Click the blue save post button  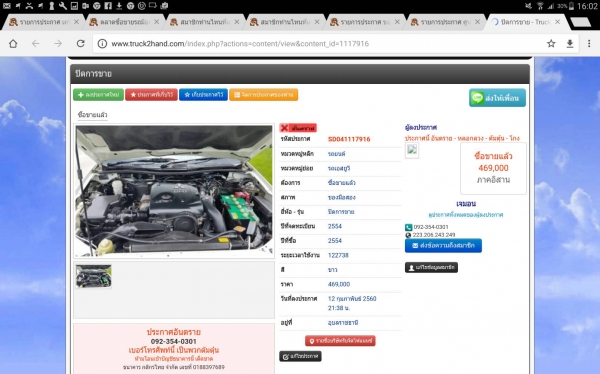(x=204, y=95)
